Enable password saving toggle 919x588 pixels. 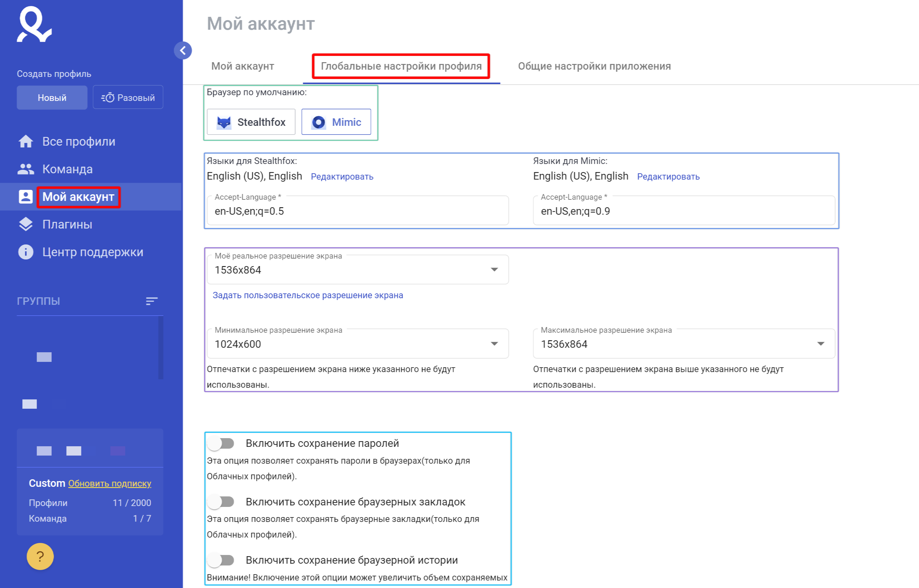pyautogui.click(x=221, y=443)
